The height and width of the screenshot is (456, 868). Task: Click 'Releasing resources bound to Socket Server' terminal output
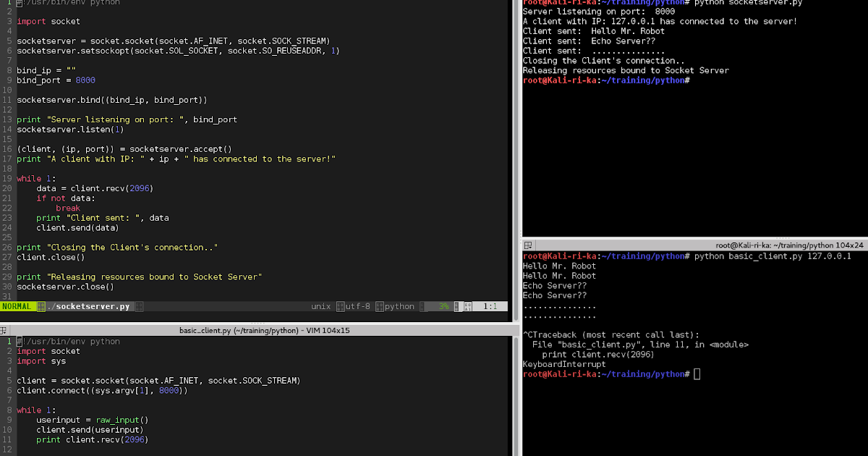[626, 70]
